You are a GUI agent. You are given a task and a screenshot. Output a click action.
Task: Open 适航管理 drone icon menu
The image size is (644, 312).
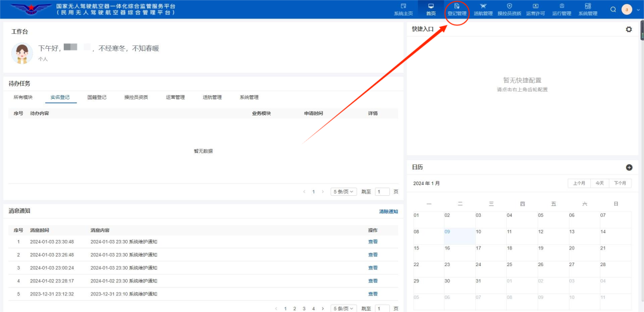482,9
